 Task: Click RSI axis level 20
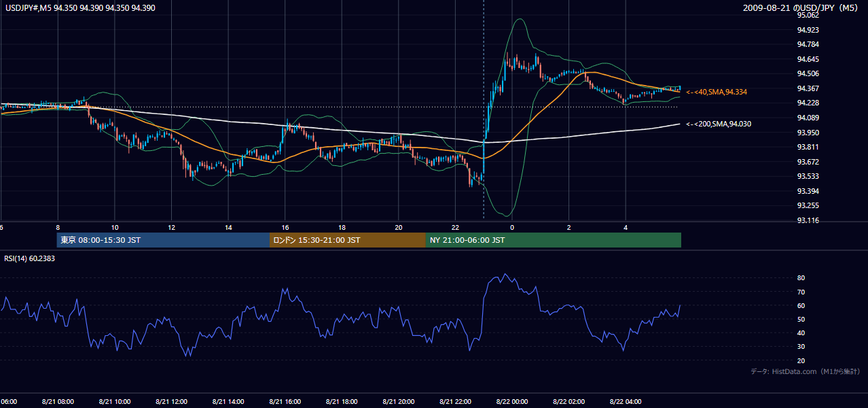801,360
